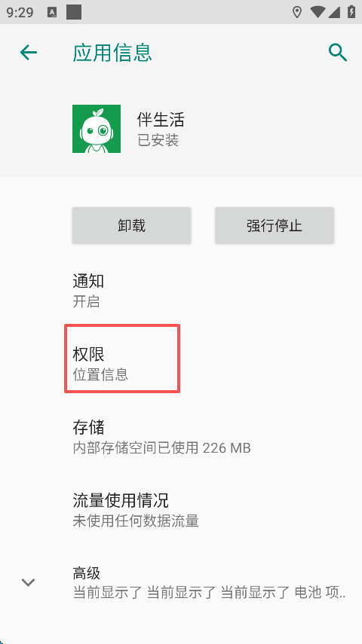
Task: Tap the location pin status icon
Action: point(296,12)
